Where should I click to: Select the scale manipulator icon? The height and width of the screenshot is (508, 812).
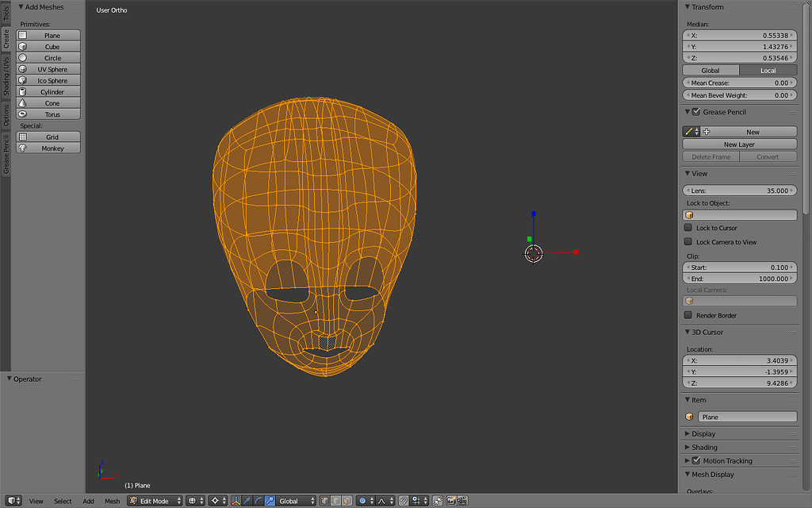point(270,501)
